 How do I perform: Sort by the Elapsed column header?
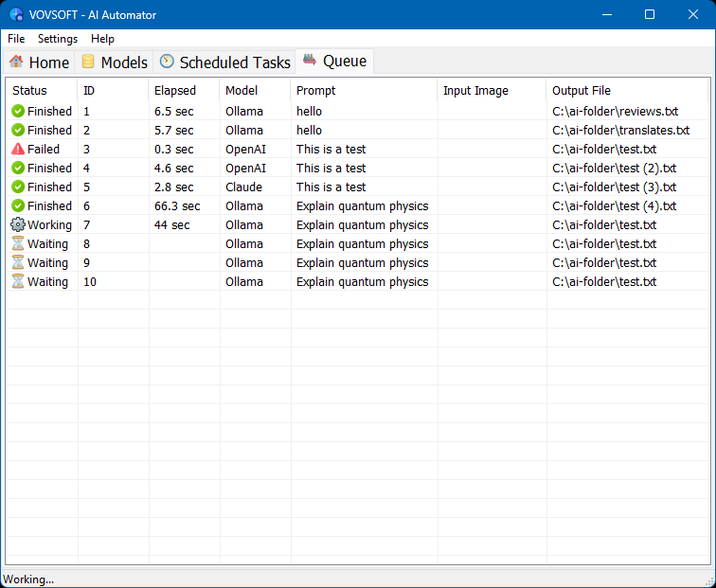175,91
